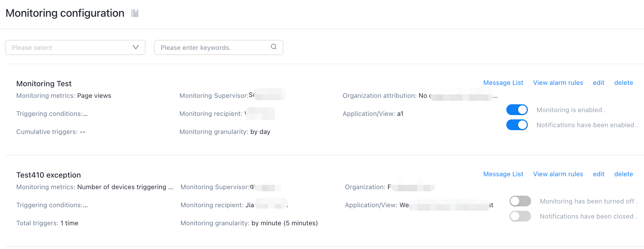
Task: Select the Monitoring Test title
Action: tap(44, 84)
